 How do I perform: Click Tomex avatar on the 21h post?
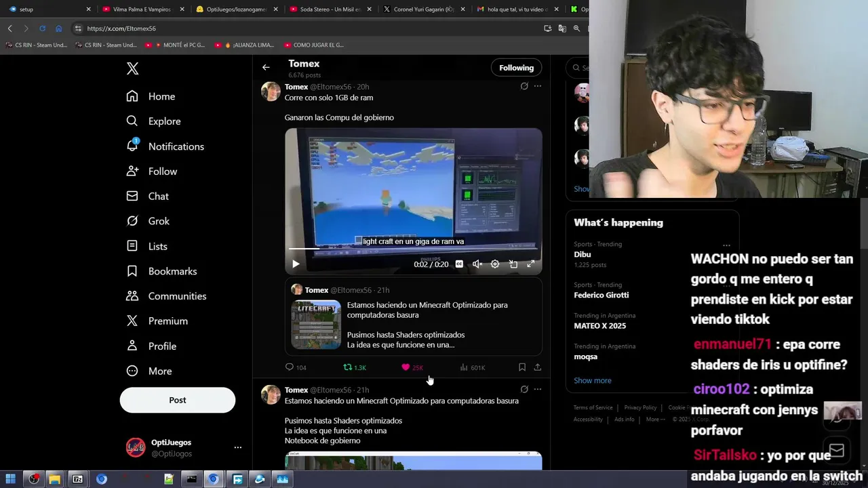point(271,395)
